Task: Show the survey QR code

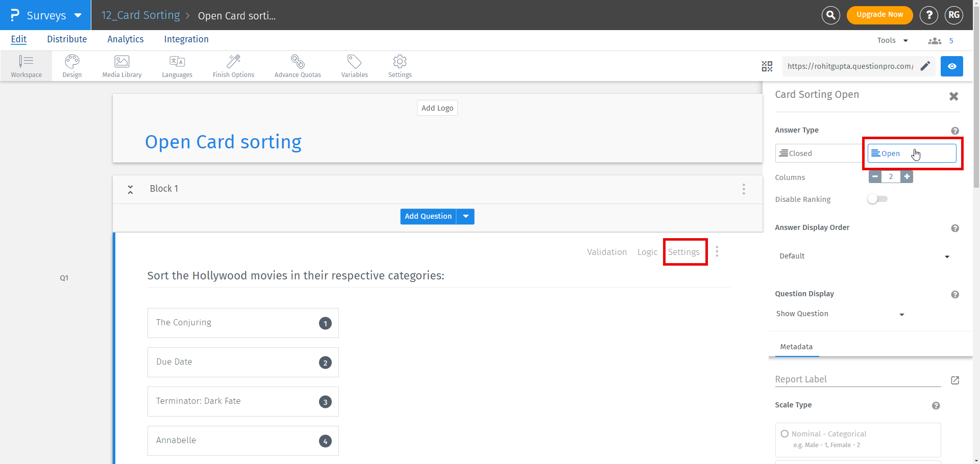Action: tap(767, 66)
